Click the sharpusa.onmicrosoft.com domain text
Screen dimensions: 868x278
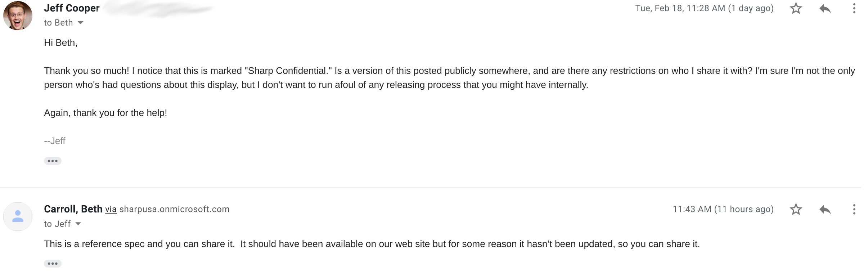[174, 209]
